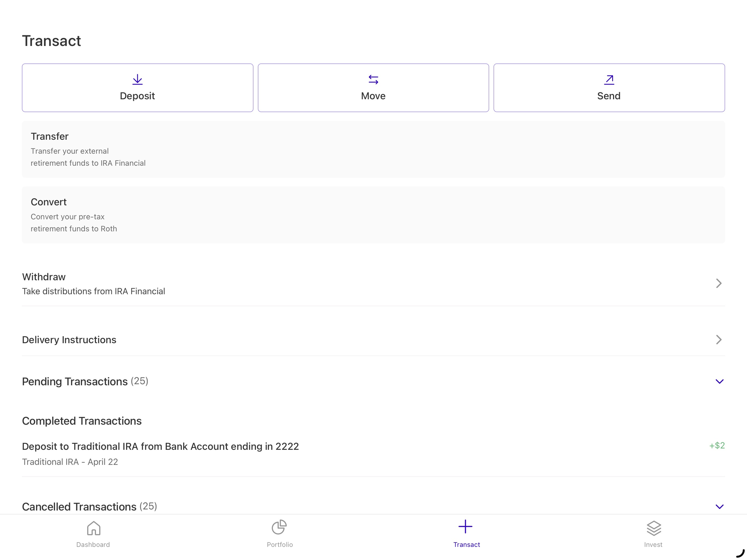Switch to the Invest tab label

tap(653, 544)
